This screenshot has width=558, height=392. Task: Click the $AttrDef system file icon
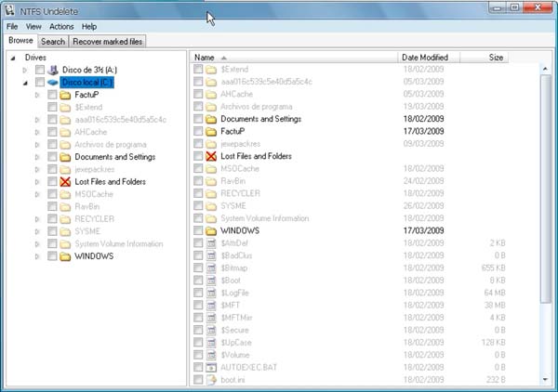pyautogui.click(x=211, y=243)
